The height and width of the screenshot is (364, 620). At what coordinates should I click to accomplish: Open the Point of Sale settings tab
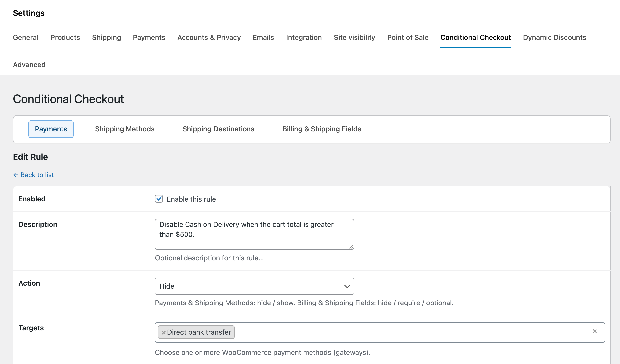coord(408,37)
